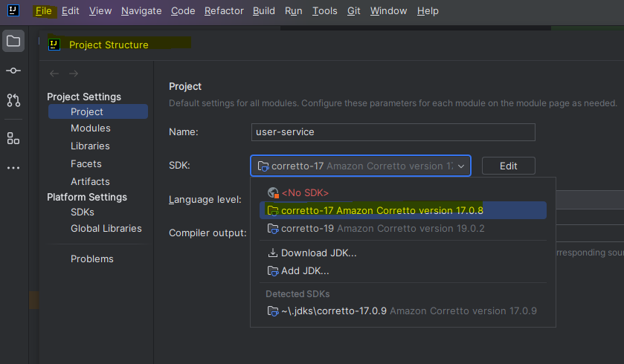624x364 pixels.
Task: Click the Platform Settings heading
Action: point(87,197)
